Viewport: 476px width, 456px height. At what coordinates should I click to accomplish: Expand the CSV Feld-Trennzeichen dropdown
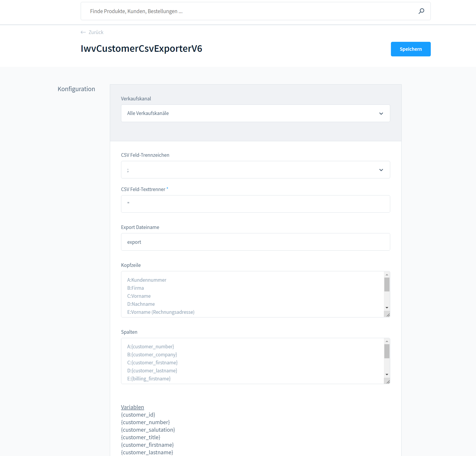pyautogui.click(x=255, y=170)
